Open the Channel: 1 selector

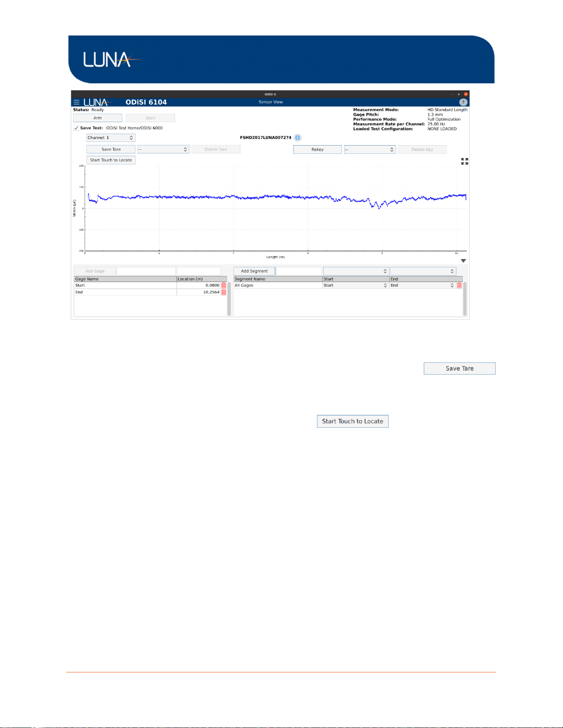click(111, 138)
